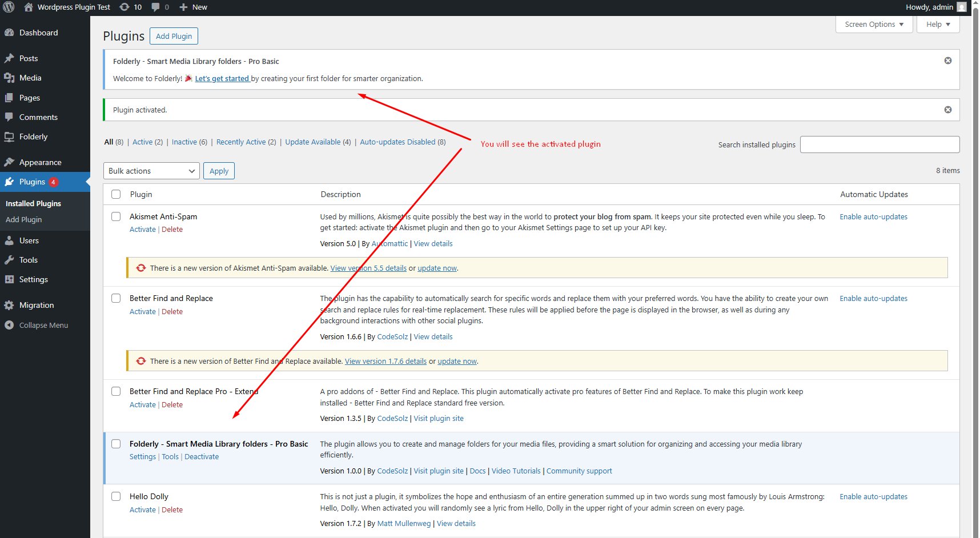Click the Plugins plug icon in sidebar
This screenshot has width=980, height=538.
[x=9, y=182]
